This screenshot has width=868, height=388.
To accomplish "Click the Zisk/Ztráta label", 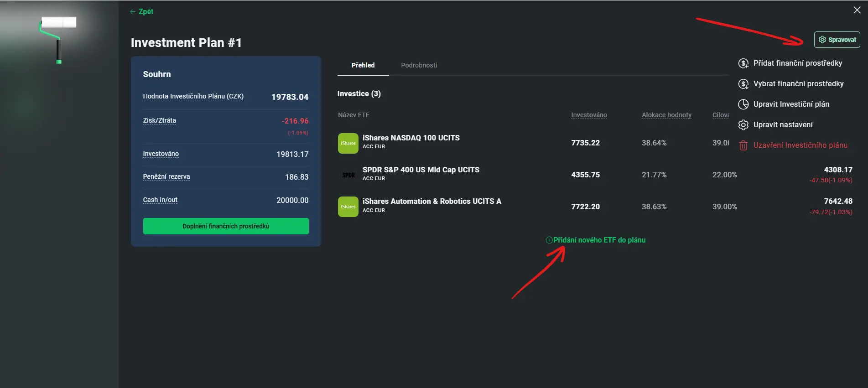I will pos(159,120).
